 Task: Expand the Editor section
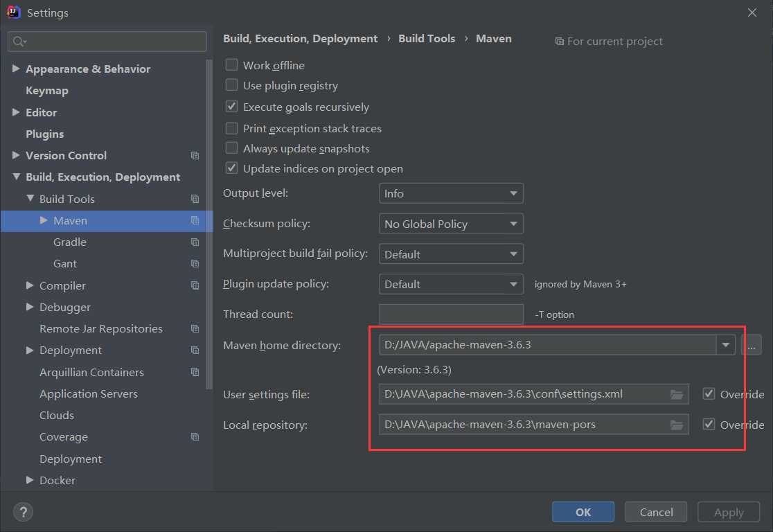pyautogui.click(x=16, y=112)
